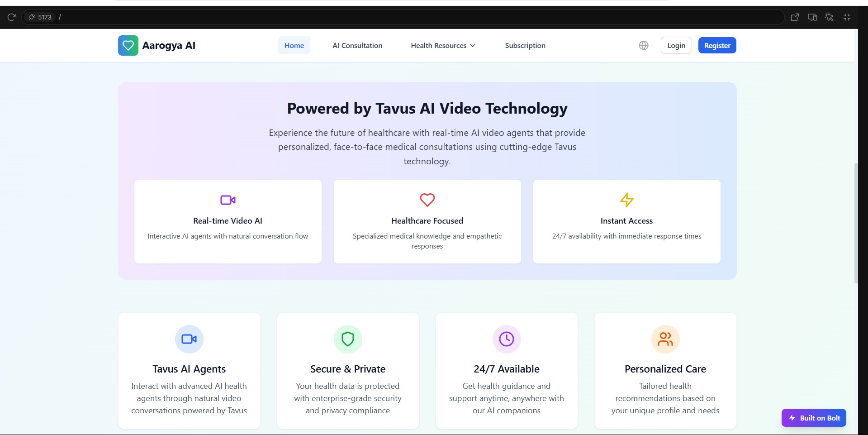Screen dimensions: 868x435
Task: Click the Tavus AI Agents heading
Action: click(189, 369)
